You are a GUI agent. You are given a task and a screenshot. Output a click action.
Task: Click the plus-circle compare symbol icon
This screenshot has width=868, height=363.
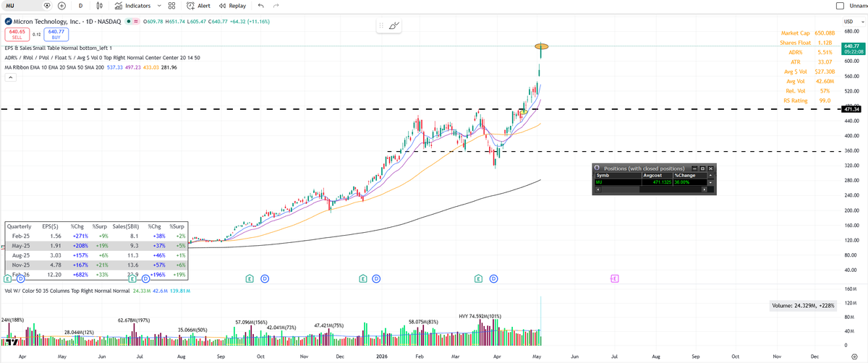[x=62, y=6]
